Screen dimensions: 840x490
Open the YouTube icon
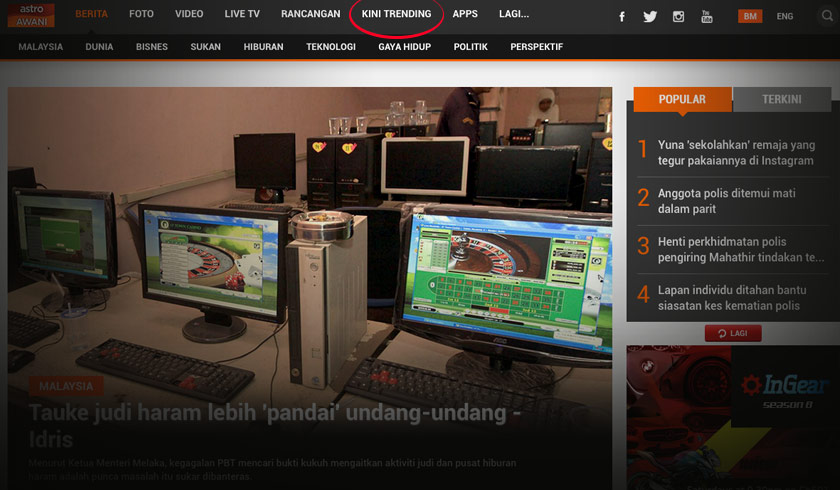tap(707, 17)
